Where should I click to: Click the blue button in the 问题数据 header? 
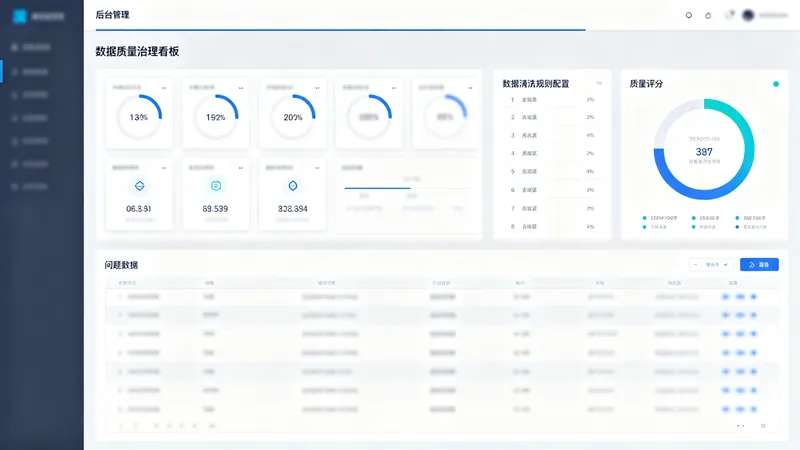(759, 264)
